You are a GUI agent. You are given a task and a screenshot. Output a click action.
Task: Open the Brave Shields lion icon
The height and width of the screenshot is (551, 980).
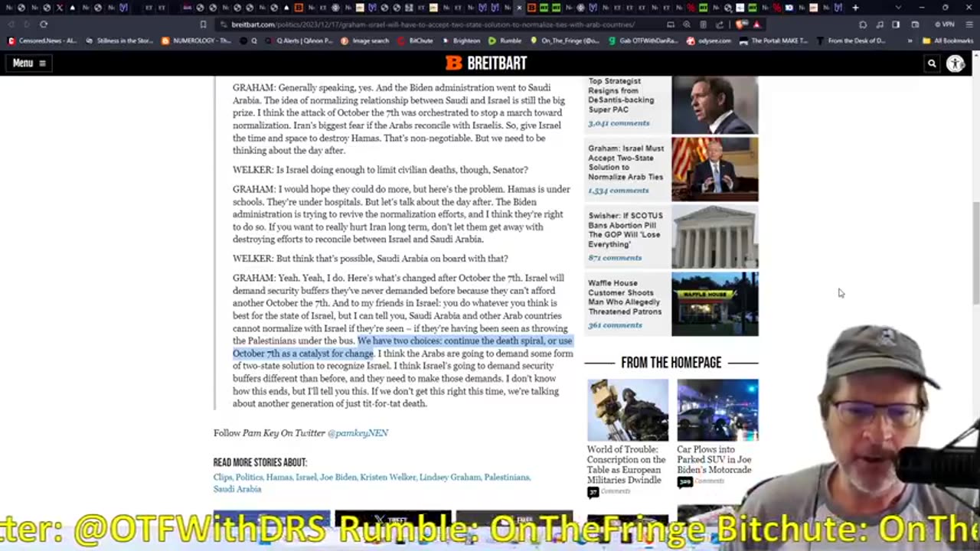(x=741, y=24)
